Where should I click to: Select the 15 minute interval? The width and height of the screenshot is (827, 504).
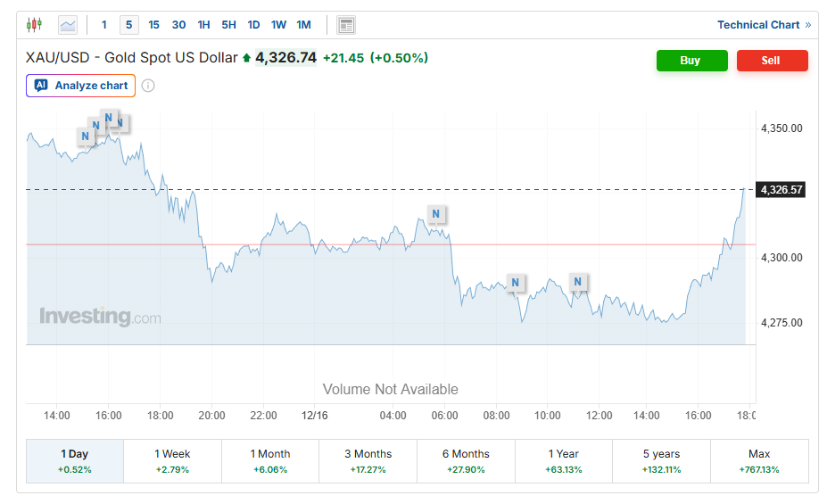(154, 25)
